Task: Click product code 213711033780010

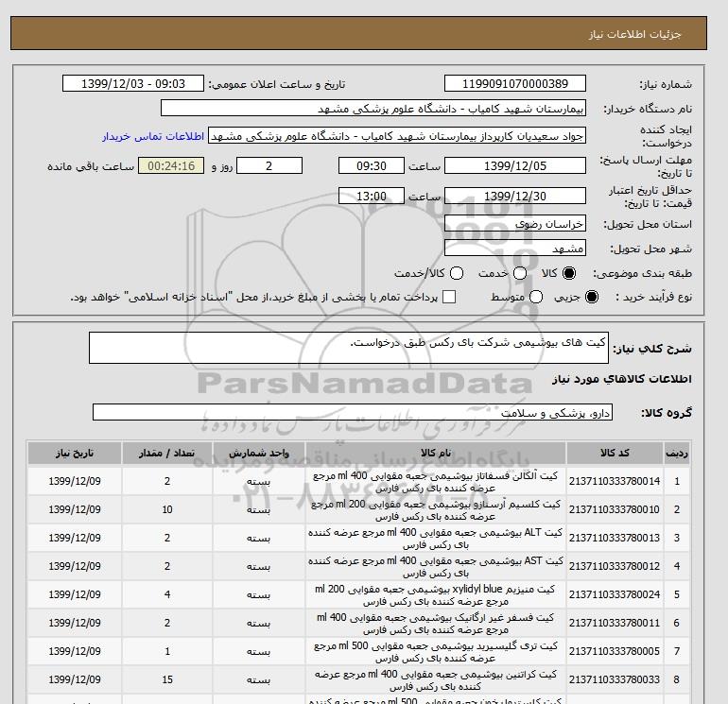Action: [x=615, y=509]
